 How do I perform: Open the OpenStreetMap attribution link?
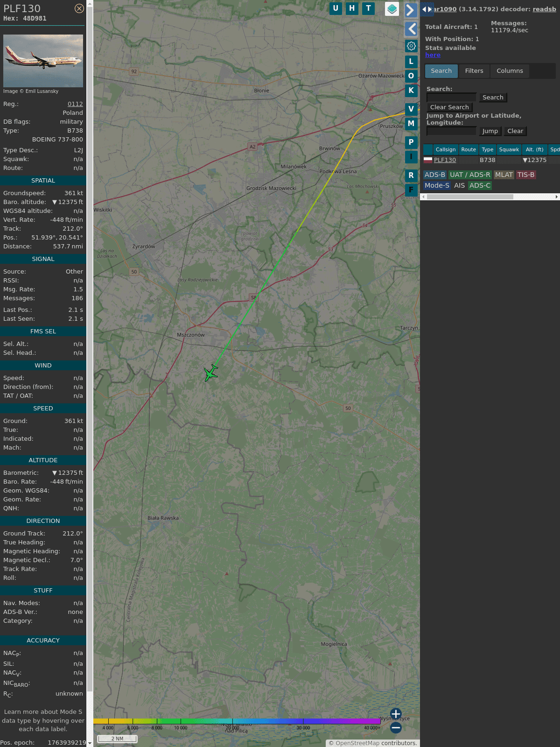coord(357,743)
